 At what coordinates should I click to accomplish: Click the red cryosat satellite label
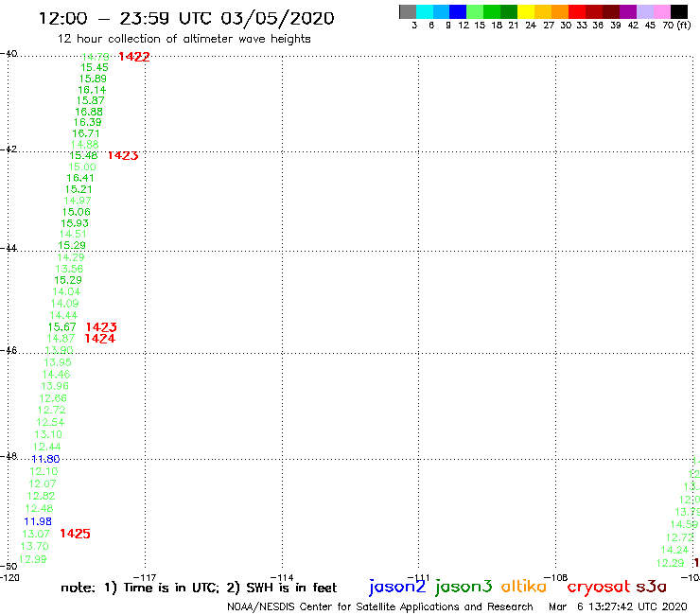point(598,587)
